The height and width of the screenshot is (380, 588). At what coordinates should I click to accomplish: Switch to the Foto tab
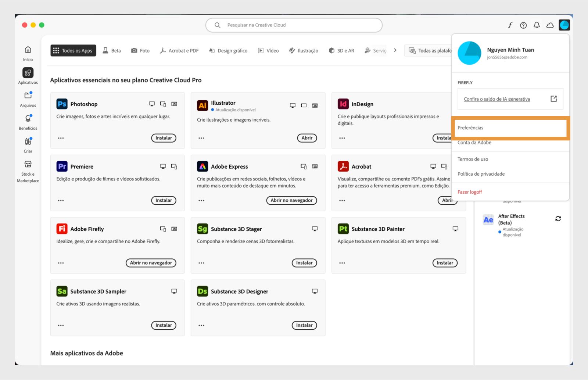pyautogui.click(x=140, y=50)
